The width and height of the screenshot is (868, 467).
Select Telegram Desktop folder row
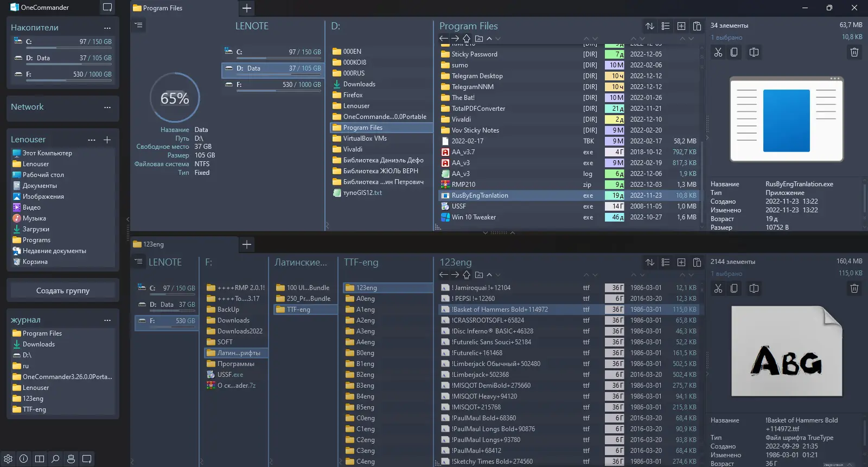tap(569, 76)
